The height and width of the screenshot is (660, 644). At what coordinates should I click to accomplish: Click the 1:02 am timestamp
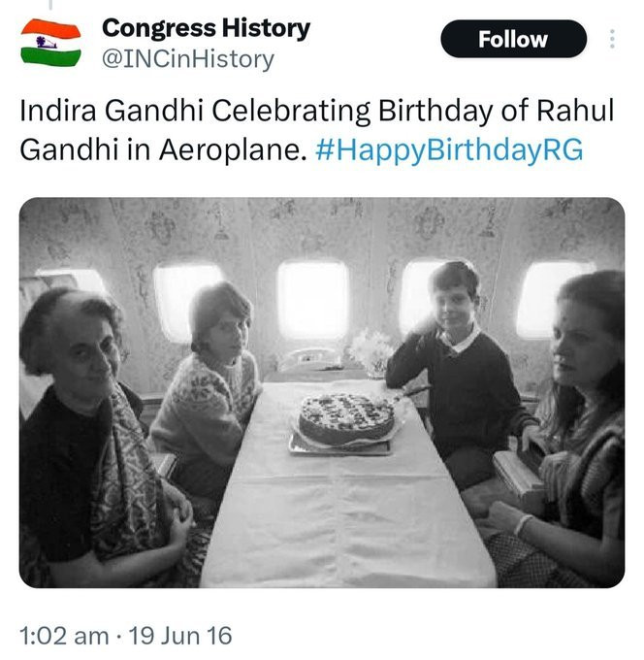click(x=65, y=636)
